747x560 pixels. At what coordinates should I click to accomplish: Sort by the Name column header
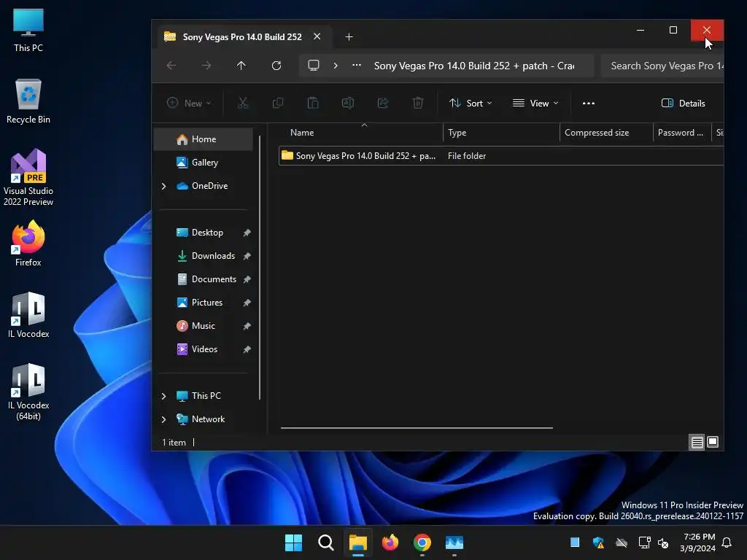pyautogui.click(x=302, y=133)
